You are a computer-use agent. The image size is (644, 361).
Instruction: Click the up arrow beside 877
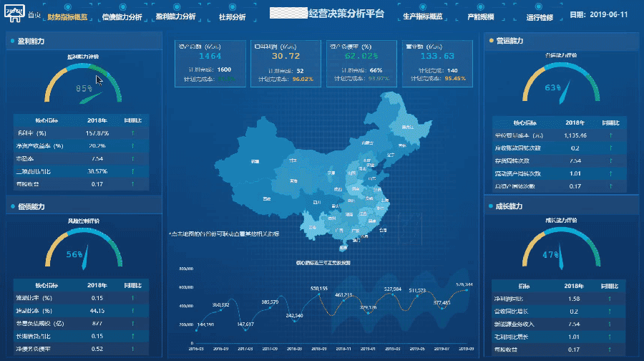tap(132, 324)
